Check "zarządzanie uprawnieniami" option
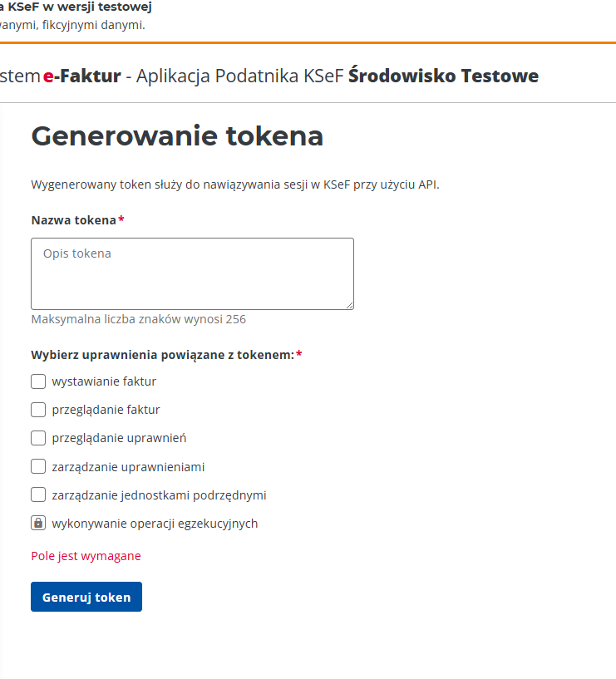 tap(37, 466)
